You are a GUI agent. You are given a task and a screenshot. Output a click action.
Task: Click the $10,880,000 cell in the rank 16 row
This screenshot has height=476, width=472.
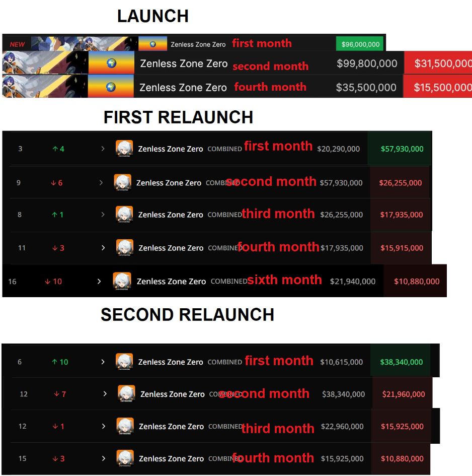pyautogui.click(x=415, y=281)
